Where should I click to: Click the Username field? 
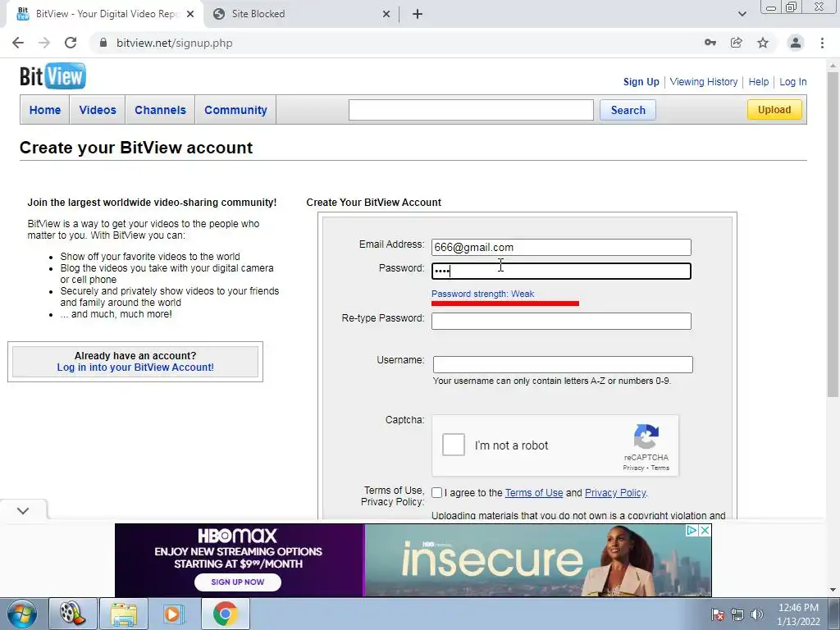click(563, 364)
